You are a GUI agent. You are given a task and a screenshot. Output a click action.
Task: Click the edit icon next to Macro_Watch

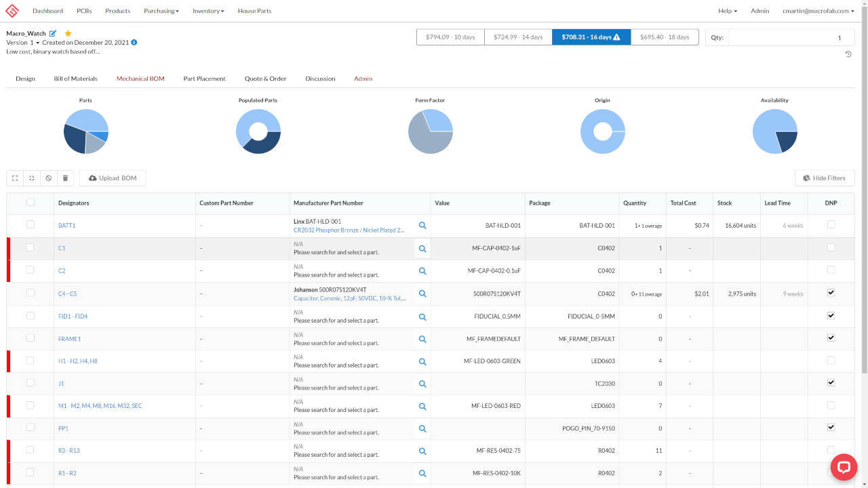[53, 33]
